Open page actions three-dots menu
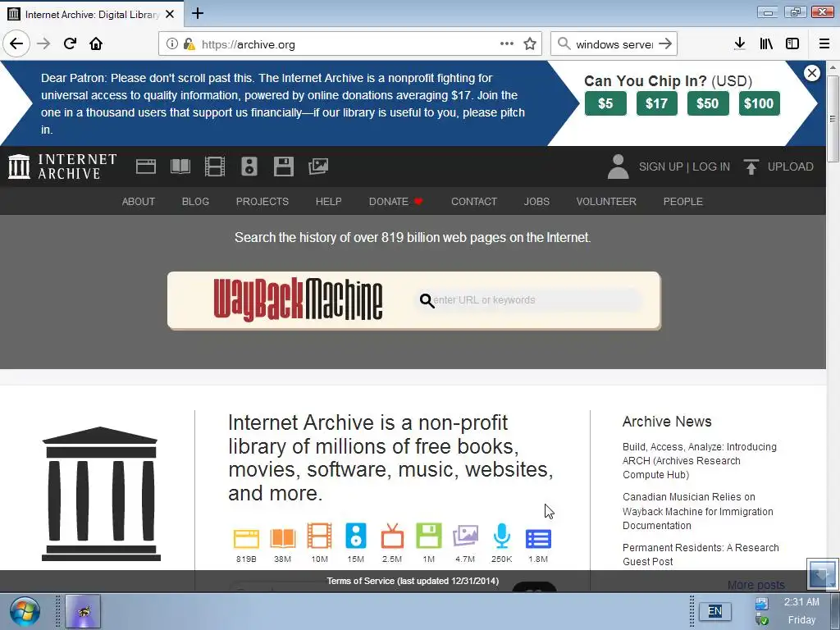This screenshot has height=630, width=840. click(x=507, y=44)
